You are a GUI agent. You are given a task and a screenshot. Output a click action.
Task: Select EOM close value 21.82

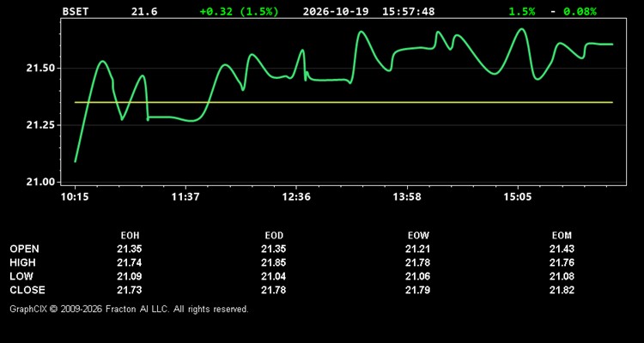click(x=562, y=290)
